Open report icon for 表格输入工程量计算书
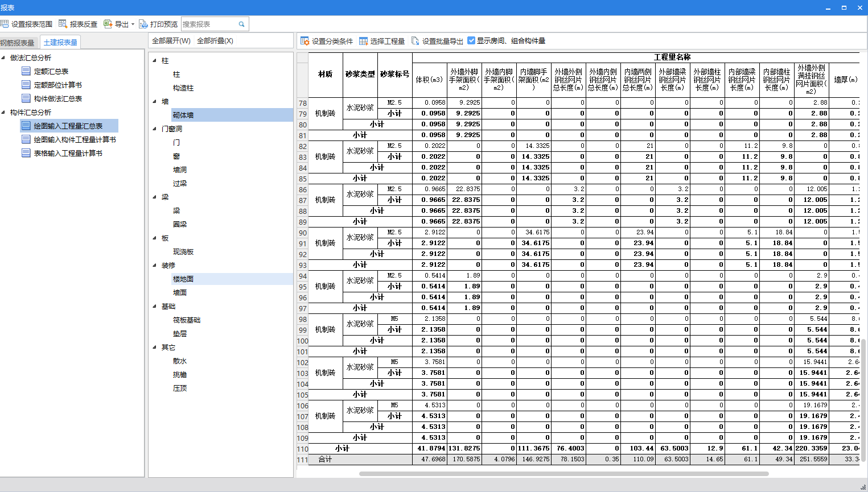Viewport: 868px width, 492px height. point(26,153)
